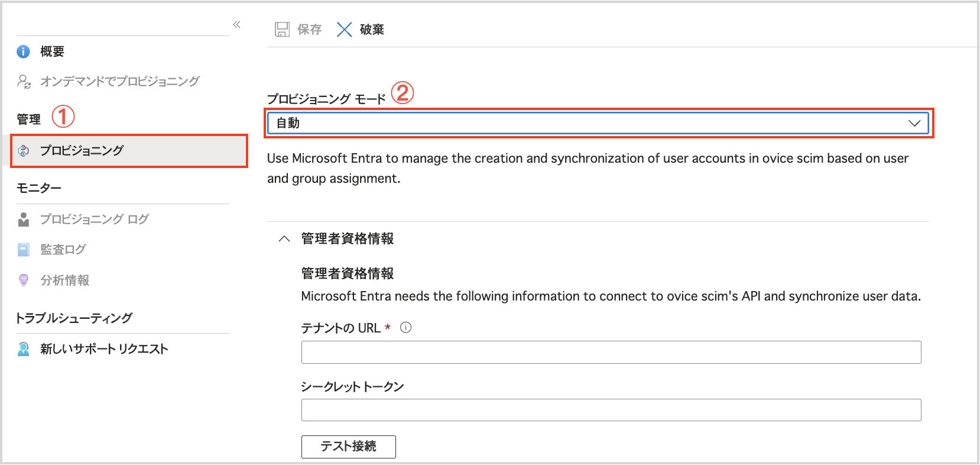Click the プロビジョニング sync icon

[24, 151]
